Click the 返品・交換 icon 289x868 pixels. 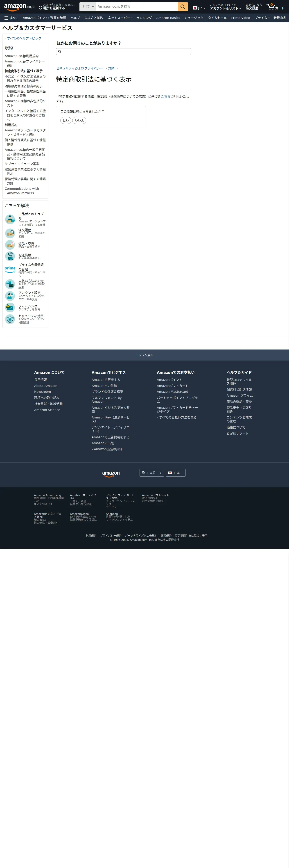pyautogui.click(x=10, y=245)
